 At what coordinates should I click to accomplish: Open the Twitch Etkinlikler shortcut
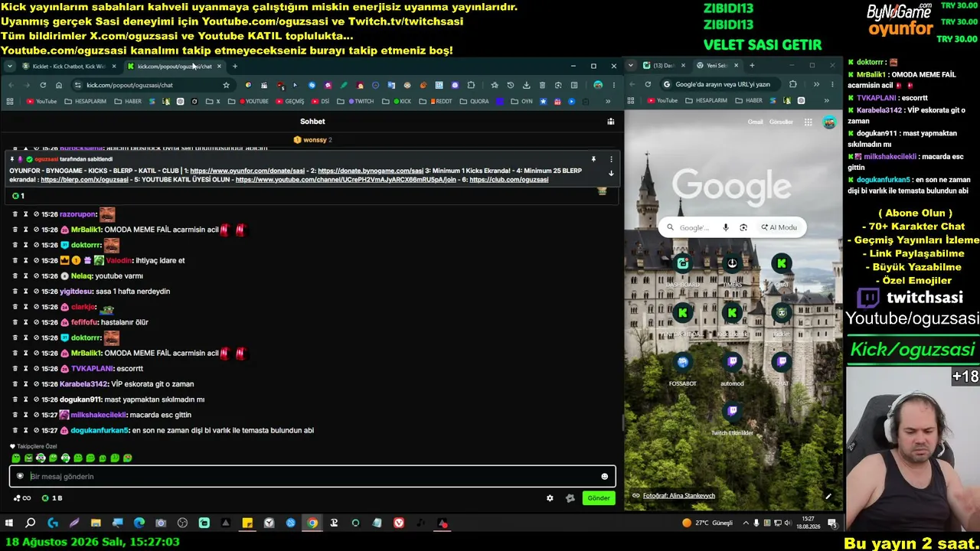coord(732,419)
